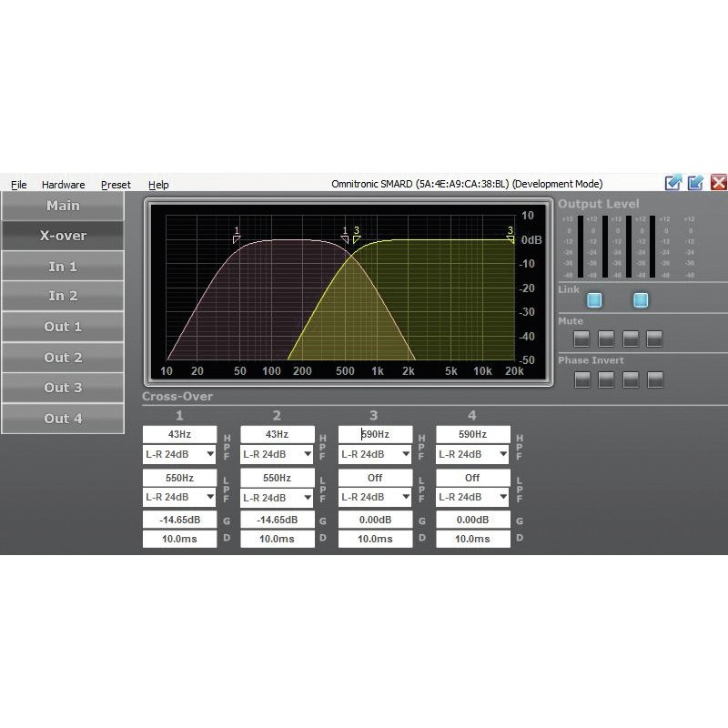Mute output channel 1
This screenshot has width=728, height=728.
pos(581,339)
